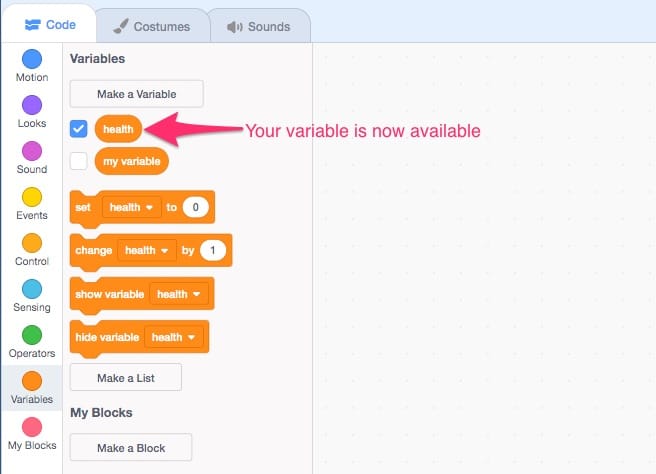Enable the my variable checkbox
The width and height of the screenshot is (656, 474).
tap(79, 160)
